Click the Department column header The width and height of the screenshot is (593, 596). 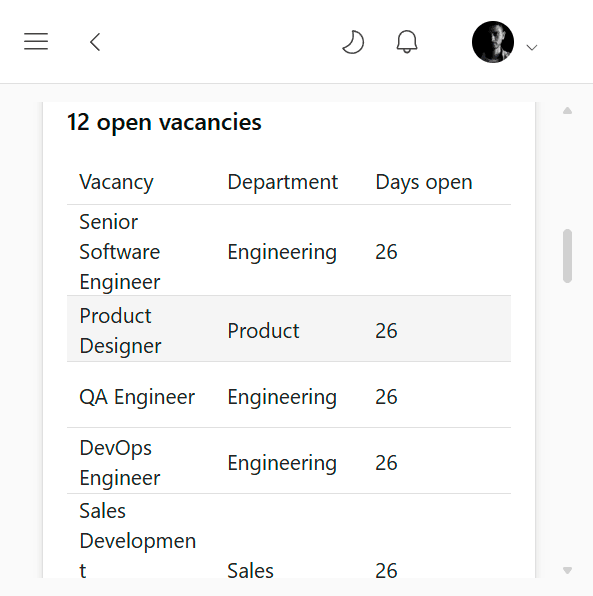click(282, 182)
